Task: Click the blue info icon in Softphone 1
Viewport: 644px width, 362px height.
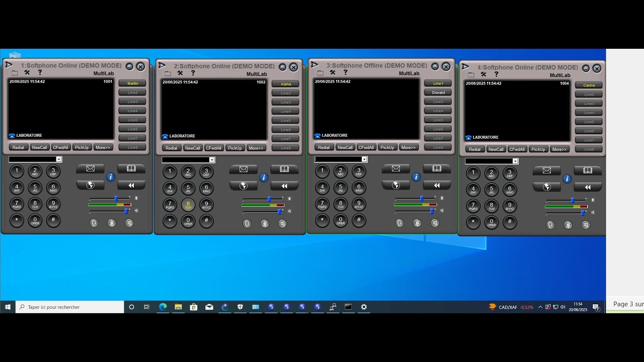Action: (x=111, y=177)
